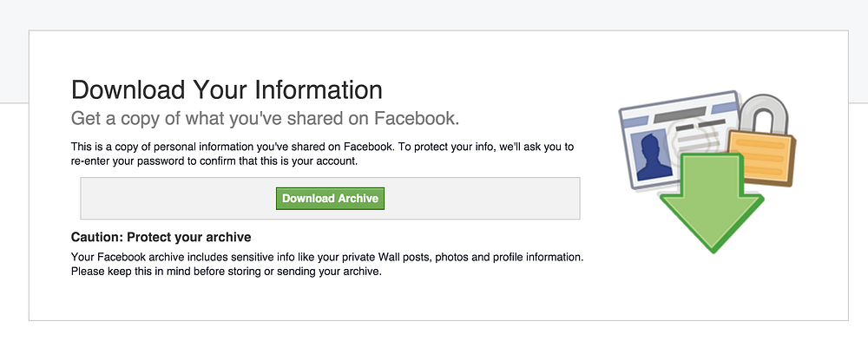Click the light gray band above the white card
Screen dimensions: 868x361
434,15
